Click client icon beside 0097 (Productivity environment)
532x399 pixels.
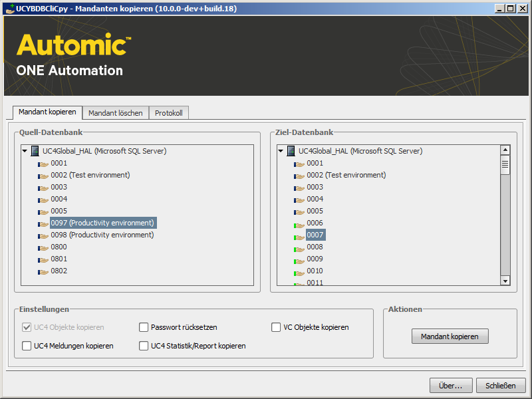click(x=43, y=224)
